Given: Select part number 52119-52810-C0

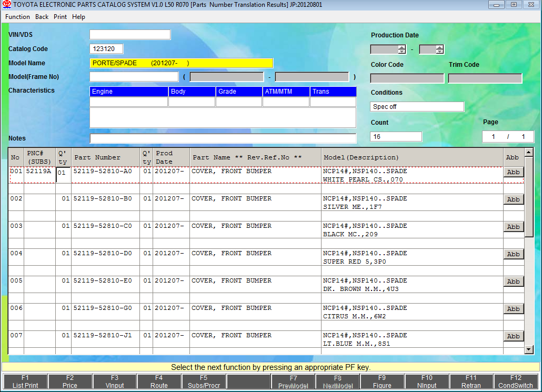Looking at the screenshot, I should pyautogui.click(x=102, y=226).
